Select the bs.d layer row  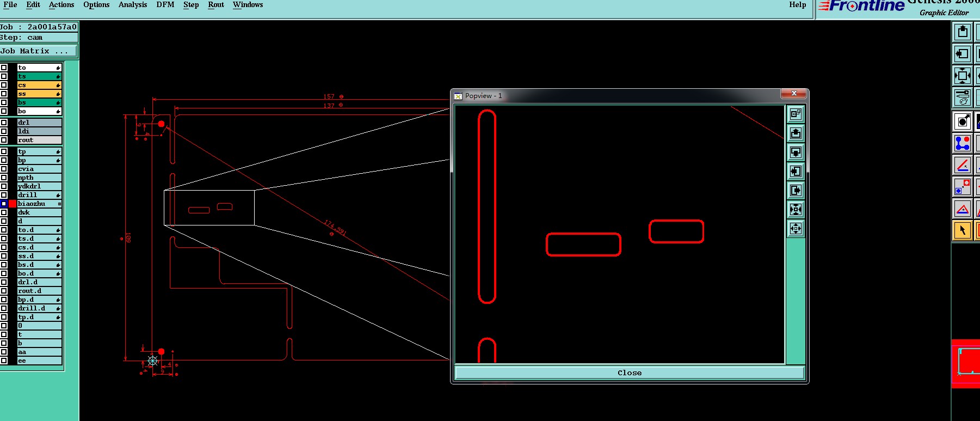click(39, 265)
